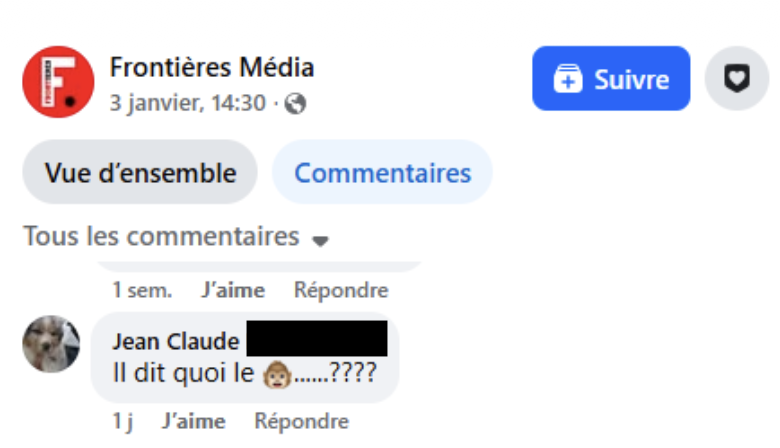This screenshot has width=780, height=448.
Task: Click the globe public audience icon
Action: tap(295, 103)
